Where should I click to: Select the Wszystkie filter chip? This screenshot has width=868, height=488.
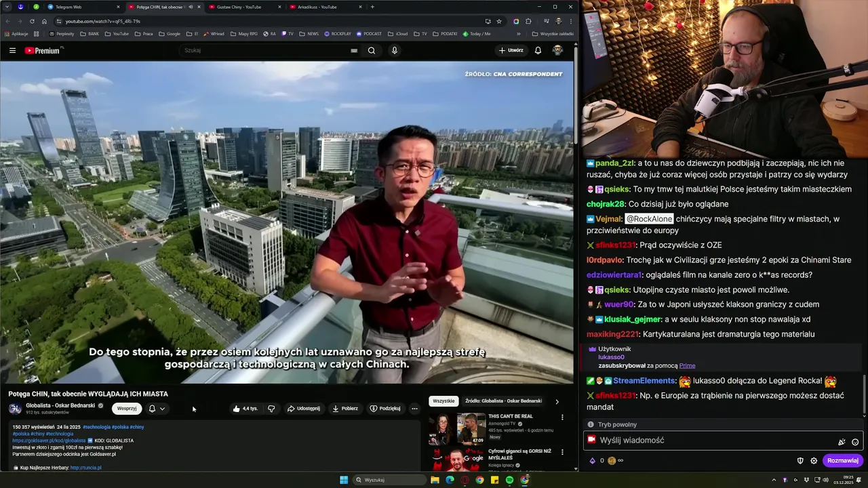(443, 401)
